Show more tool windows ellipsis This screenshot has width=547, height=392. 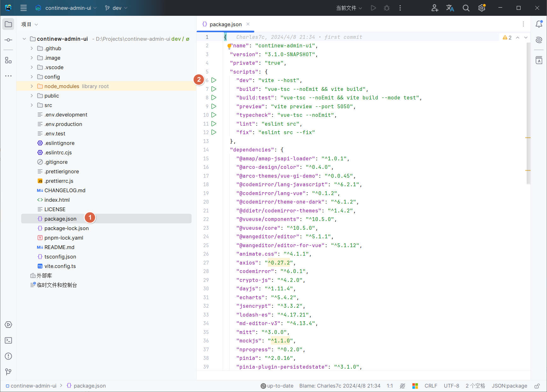(9, 76)
